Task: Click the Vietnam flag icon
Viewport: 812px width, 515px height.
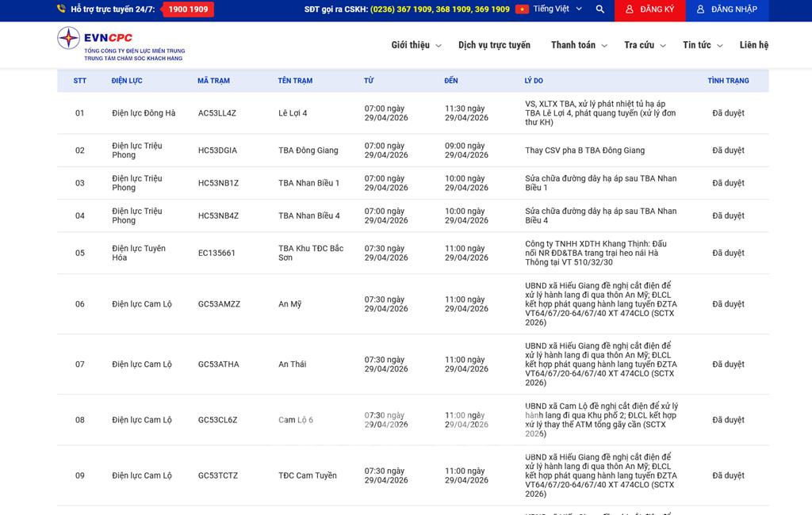Action: (x=522, y=10)
